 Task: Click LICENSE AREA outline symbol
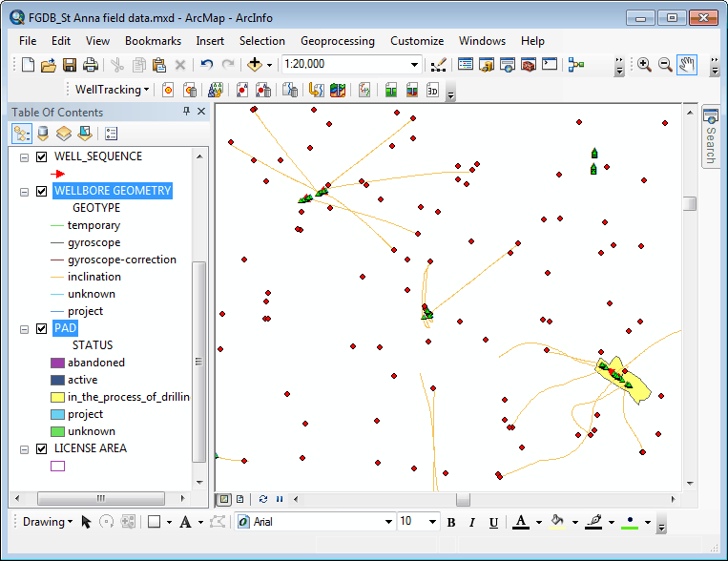57,467
